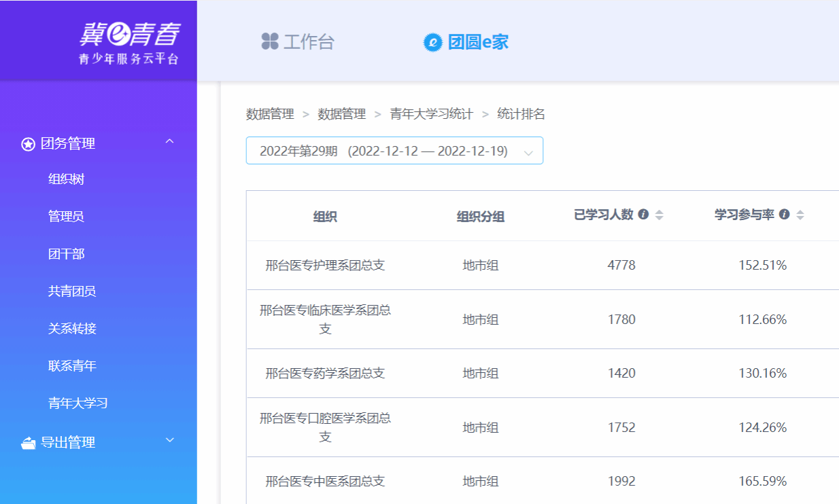Click the 团圆e家 blue badge icon
Image resolution: width=839 pixels, height=504 pixels.
(433, 42)
